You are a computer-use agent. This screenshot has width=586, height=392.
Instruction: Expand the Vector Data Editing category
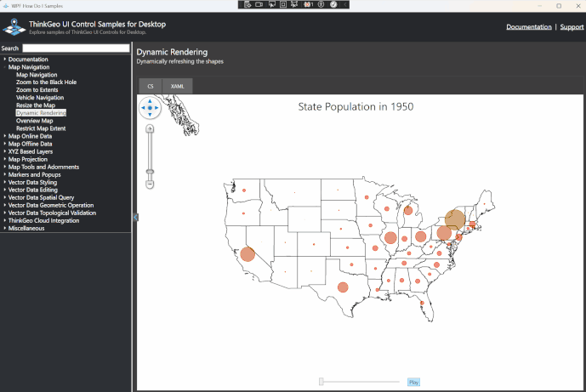(x=5, y=190)
